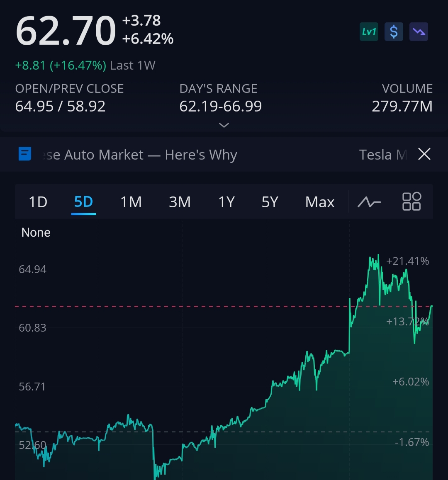Open the chart grid layout icon

click(411, 202)
